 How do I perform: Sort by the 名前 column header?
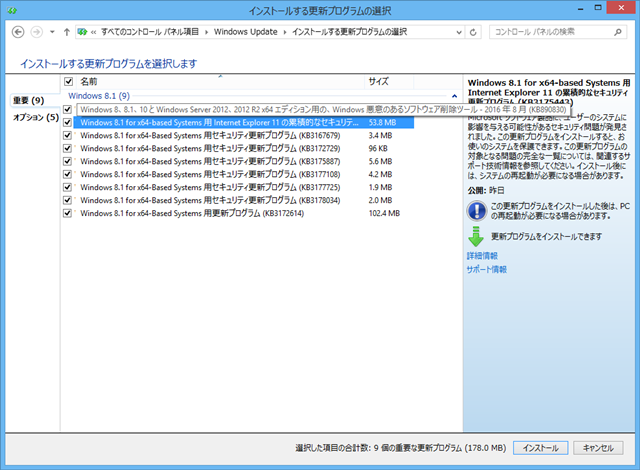pos(219,82)
